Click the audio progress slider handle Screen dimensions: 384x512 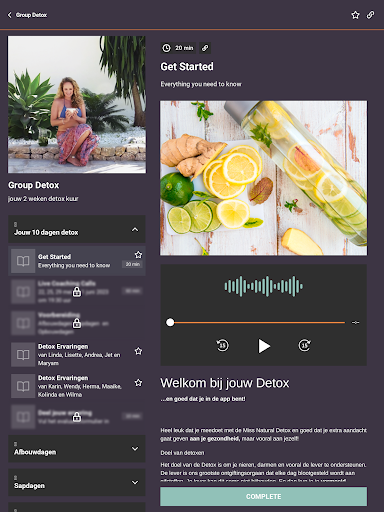170,322
